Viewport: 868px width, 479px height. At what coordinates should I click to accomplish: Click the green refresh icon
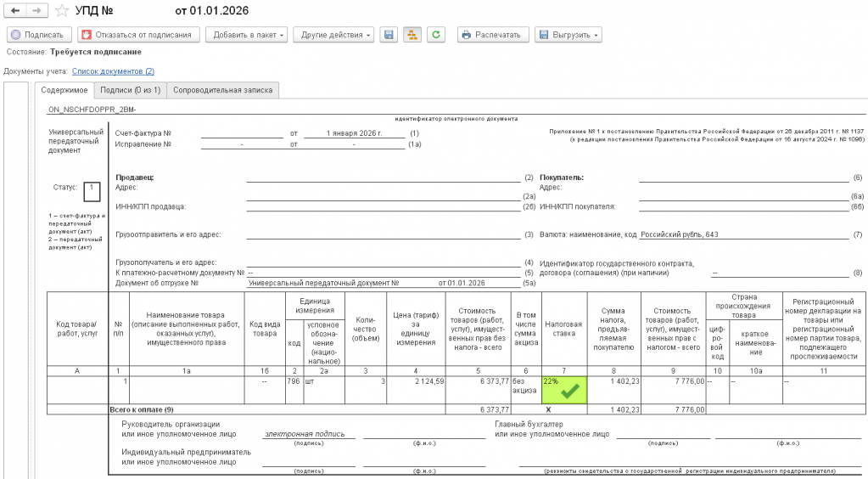(x=435, y=35)
